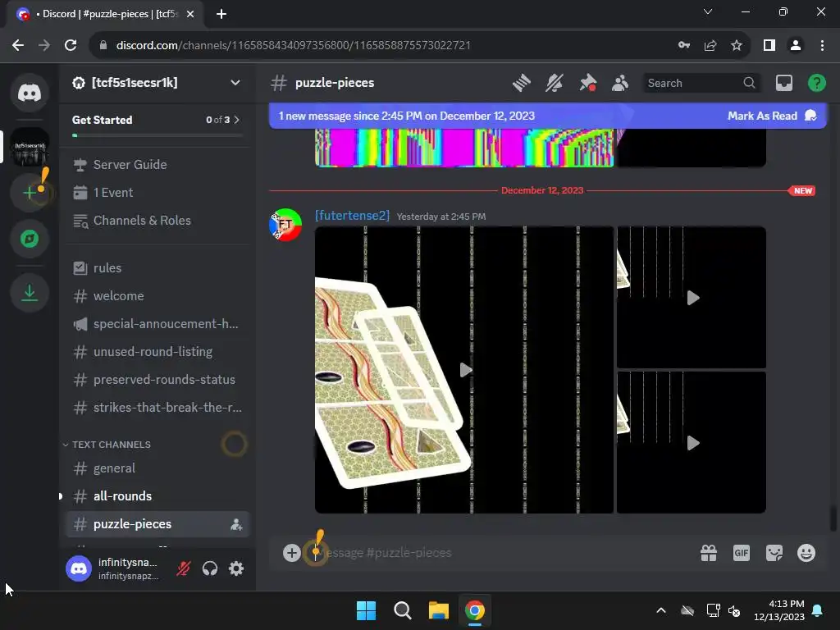Open the colorful glitch image attachment
The image size is (840, 630).
(464, 148)
